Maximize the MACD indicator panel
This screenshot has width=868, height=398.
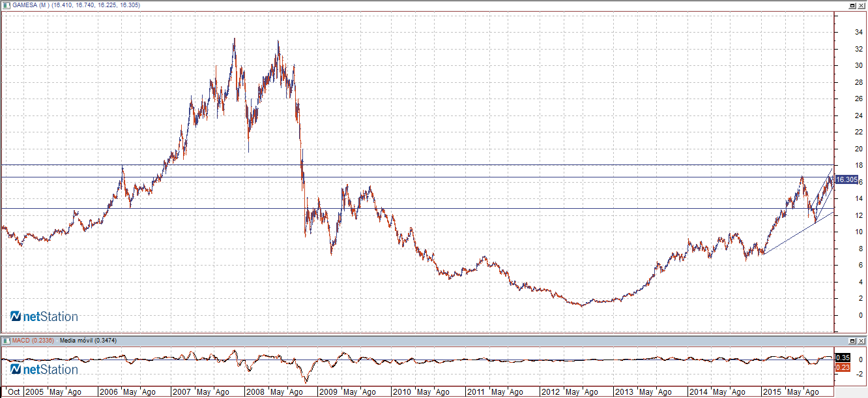tap(852, 341)
